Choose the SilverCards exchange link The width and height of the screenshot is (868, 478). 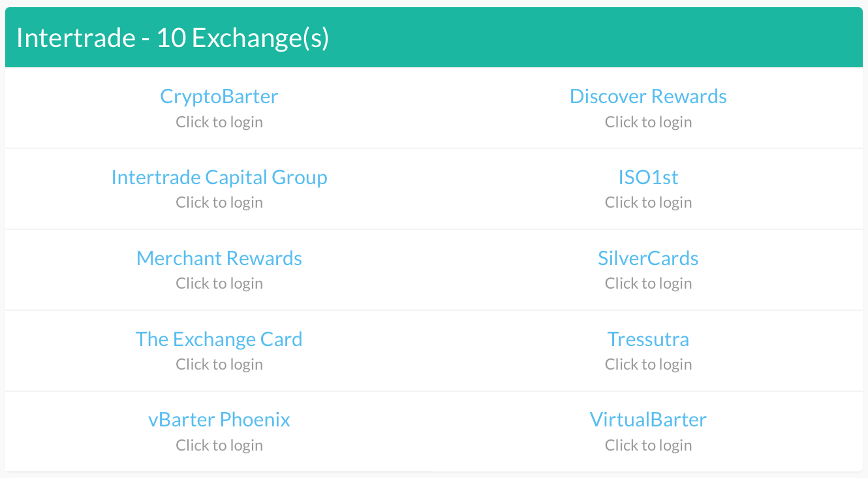point(648,259)
